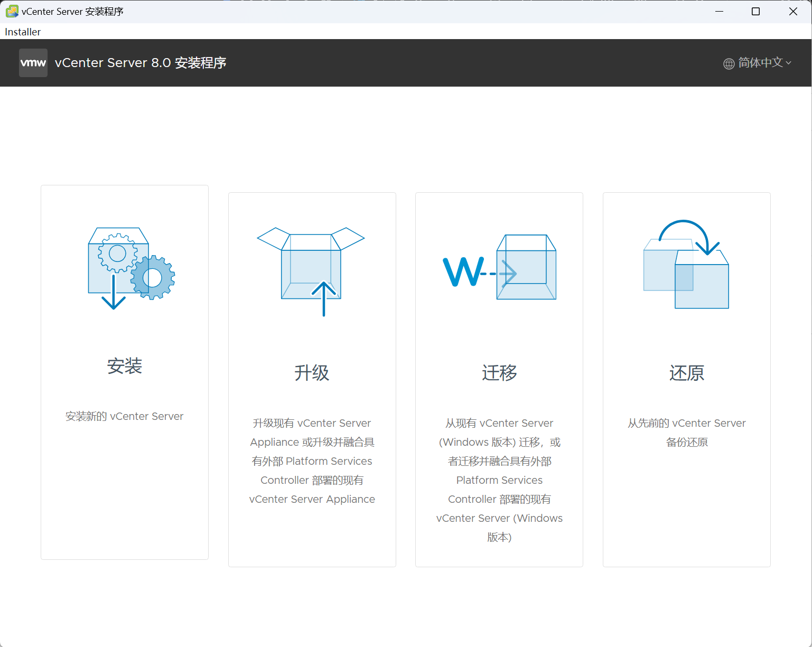Open the Installer menu

(x=23, y=32)
